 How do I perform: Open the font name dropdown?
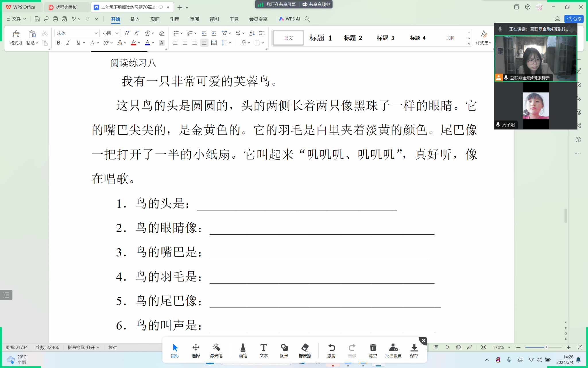[x=96, y=33]
